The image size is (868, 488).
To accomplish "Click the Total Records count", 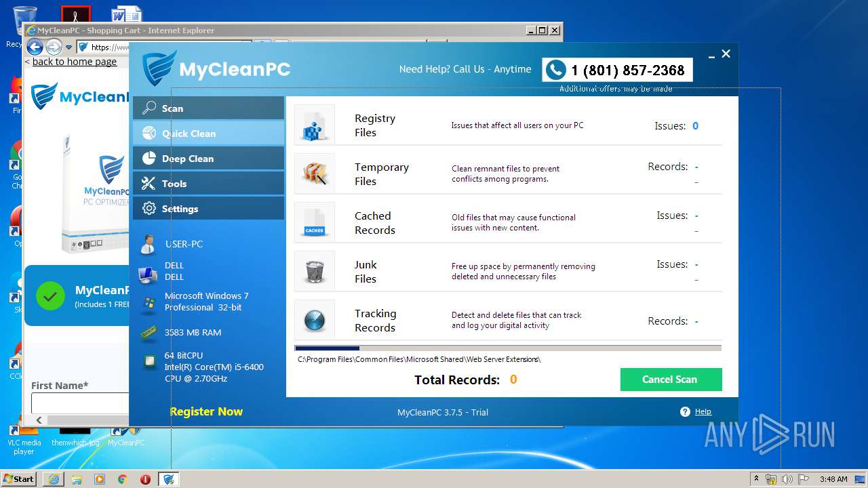I will [513, 380].
